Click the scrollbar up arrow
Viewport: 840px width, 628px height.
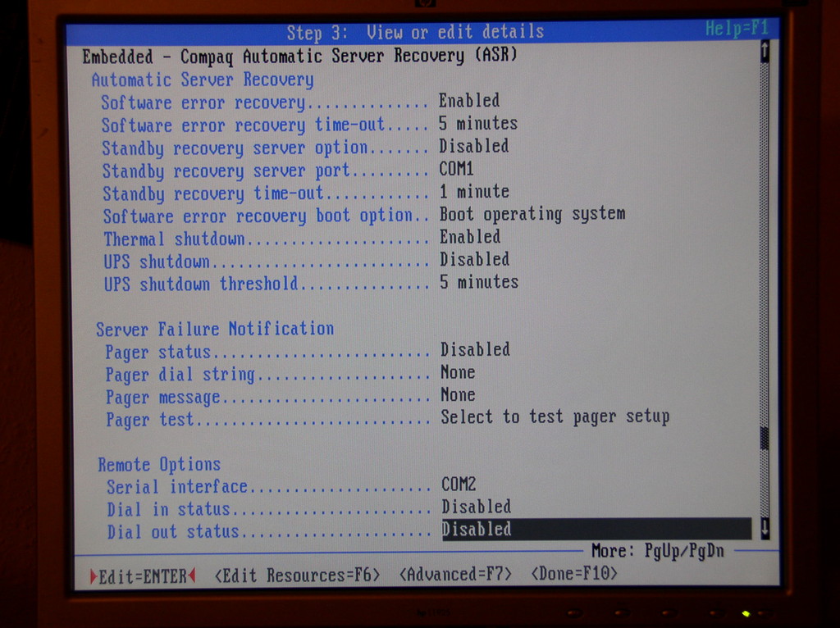pos(765,52)
